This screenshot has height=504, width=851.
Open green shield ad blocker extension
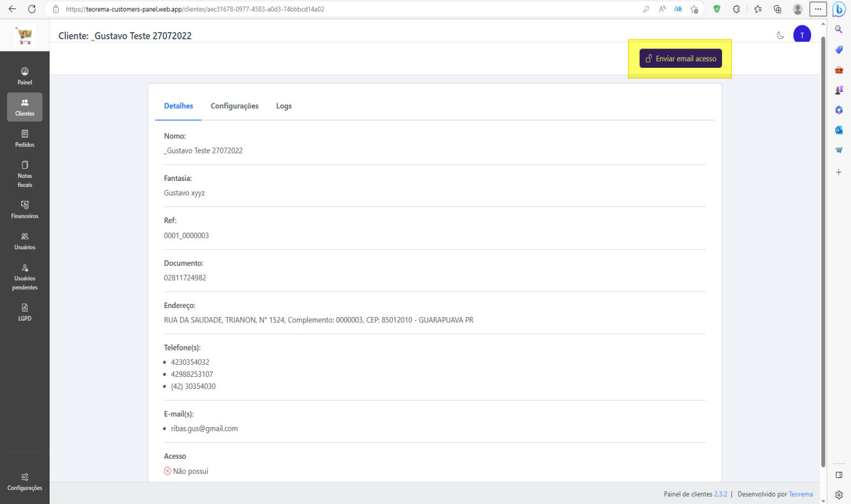pos(717,9)
